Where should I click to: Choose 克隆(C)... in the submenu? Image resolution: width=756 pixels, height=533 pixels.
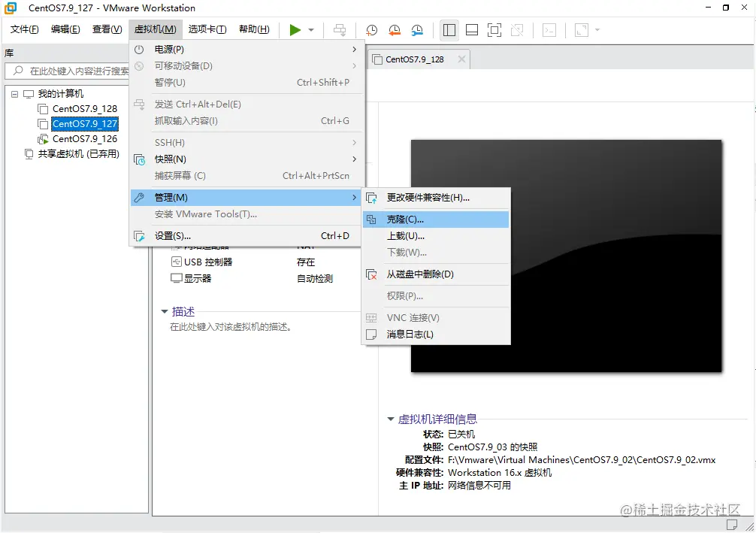click(x=436, y=220)
